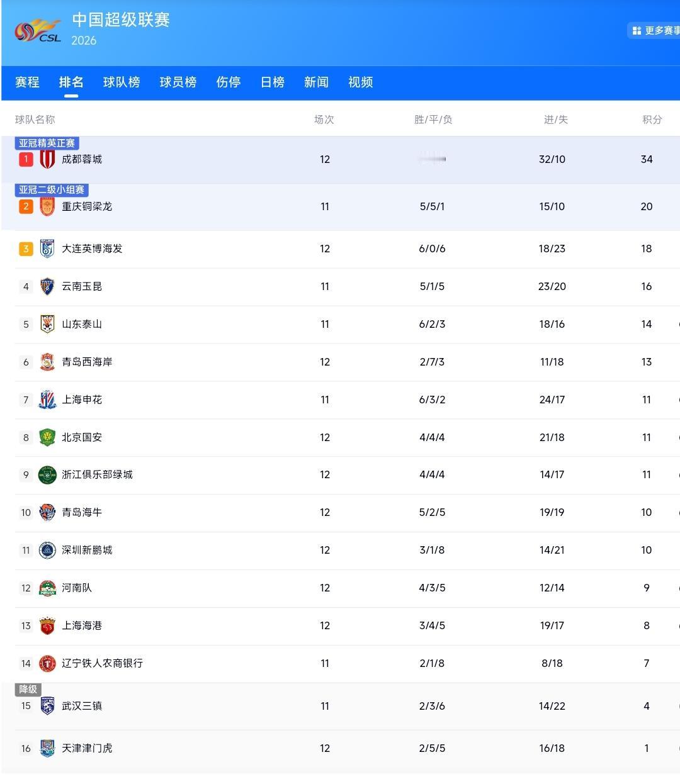Click the 辽宁铁人农商银行 team crest
Screen dimensions: 680x784
pos(47,663)
